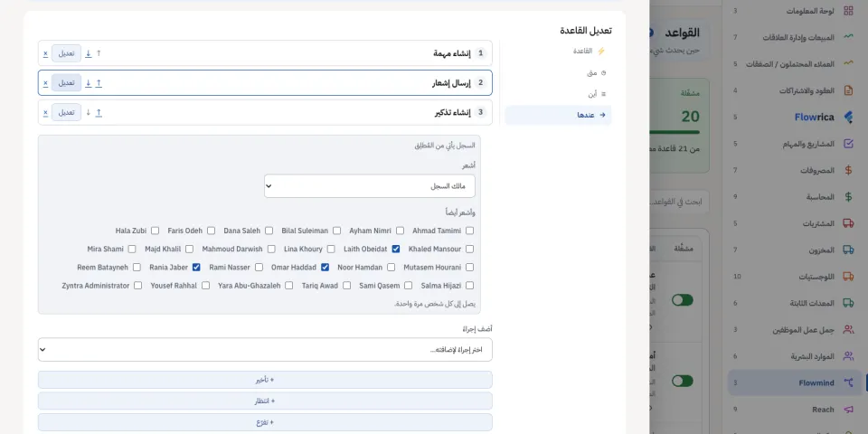This screenshot has width=868, height=434.
Task: Click the document icon for العقود والاشتراكات
Action: pyautogui.click(x=848, y=90)
